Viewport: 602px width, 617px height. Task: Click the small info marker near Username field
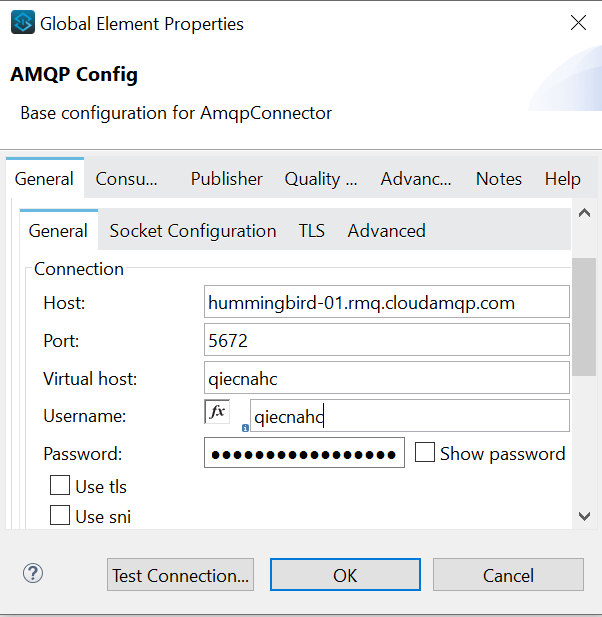(245, 427)
